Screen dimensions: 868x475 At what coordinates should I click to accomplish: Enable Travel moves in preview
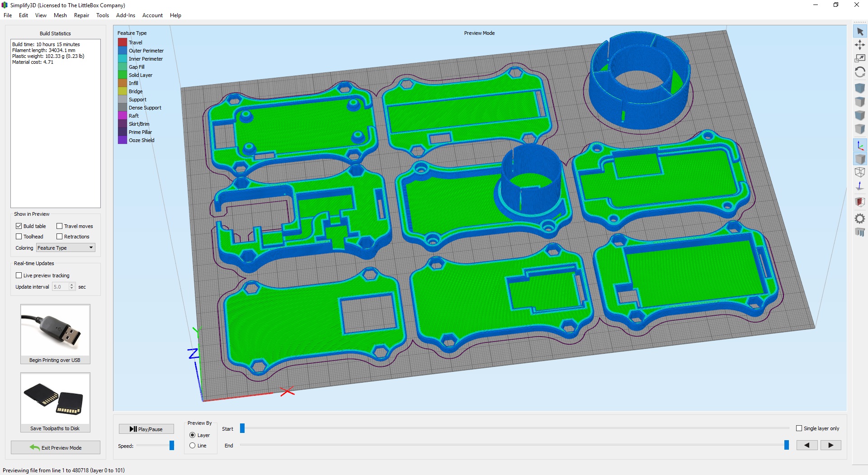(59, 226)
